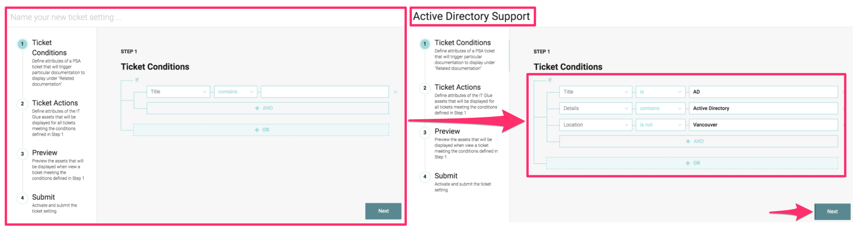Click the step 2 circle in the Active Directory Support wizard
The image size is (868, 237).
point(425,88)
